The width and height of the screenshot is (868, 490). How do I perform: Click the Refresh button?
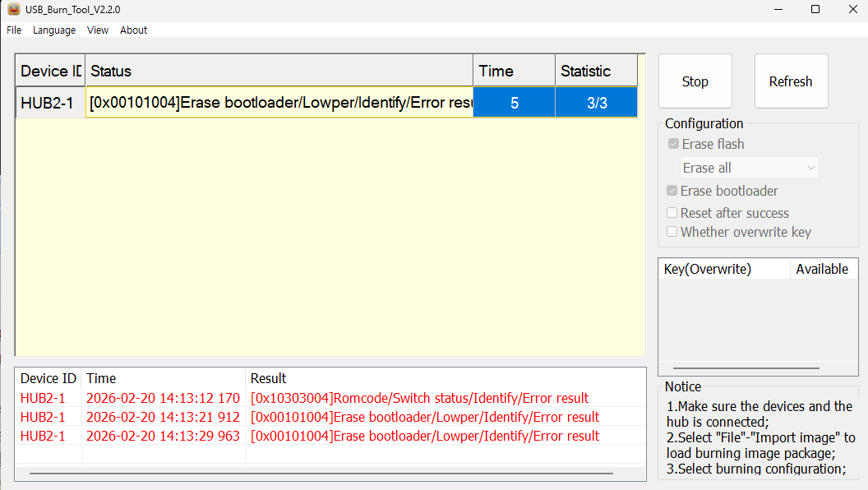(790, 81)
